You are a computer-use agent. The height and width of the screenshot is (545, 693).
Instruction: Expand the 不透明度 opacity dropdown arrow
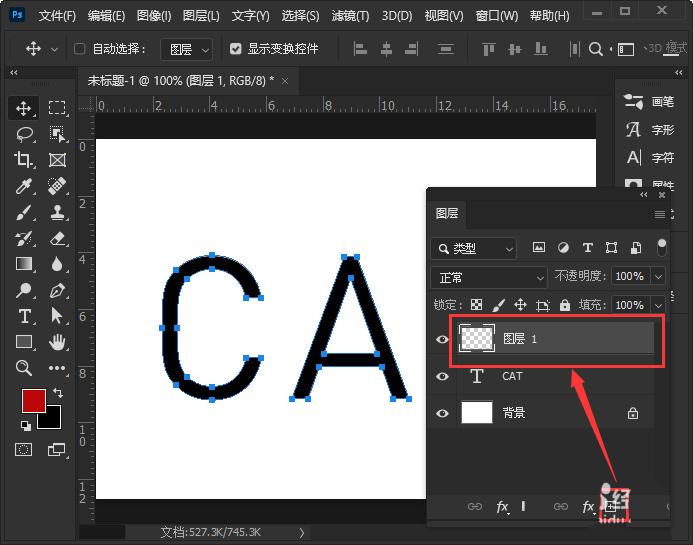coord(658,277)
